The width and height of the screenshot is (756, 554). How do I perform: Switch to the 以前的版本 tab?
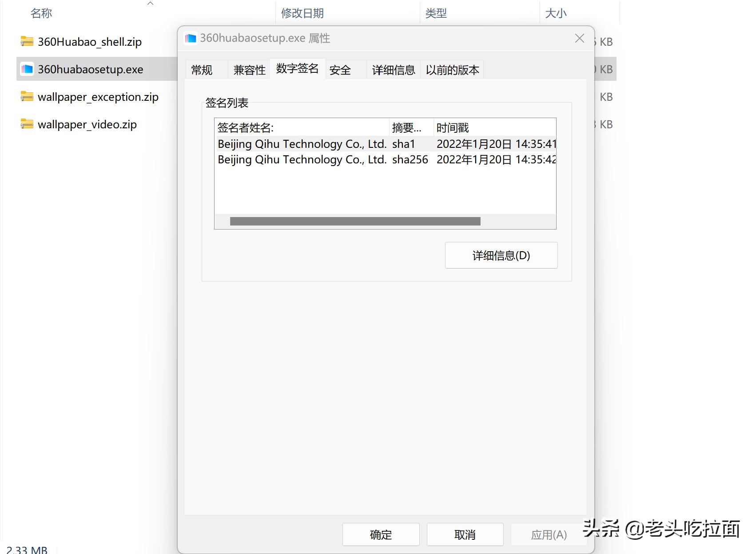click(x=452, y=70)
